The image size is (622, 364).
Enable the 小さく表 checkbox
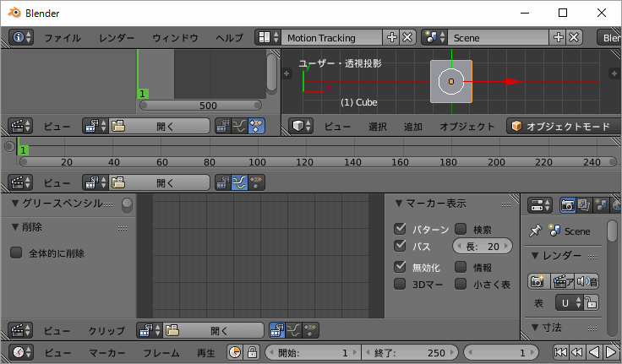460,284
